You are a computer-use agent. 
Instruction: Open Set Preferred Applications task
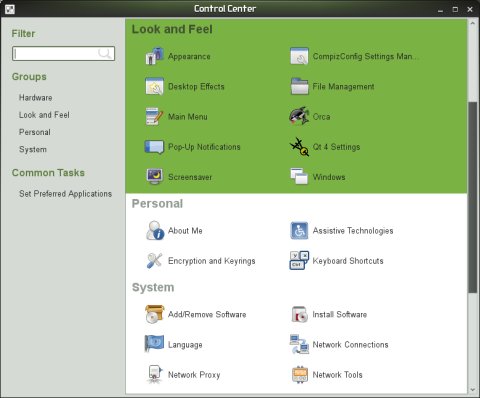(x=65, y=194)
